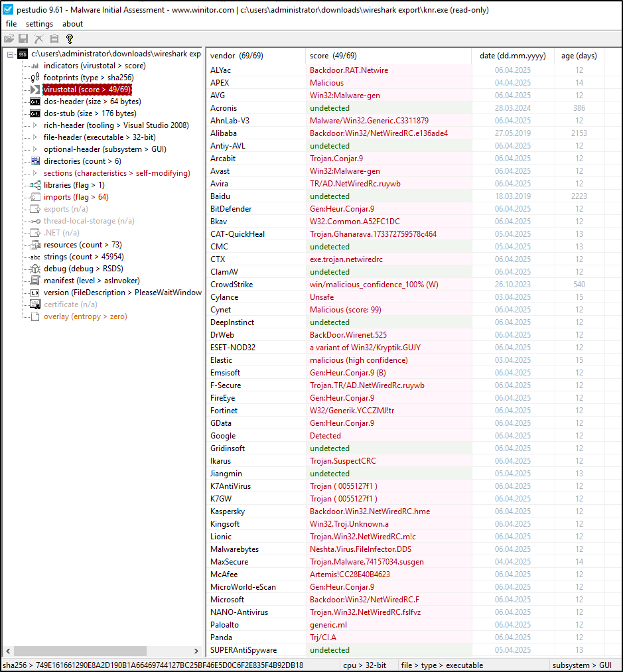This screenshot has width=623, height=672.
Task: Click the tree panel horizontal scrollbar thumb
Action: click(x=80, y=651)
